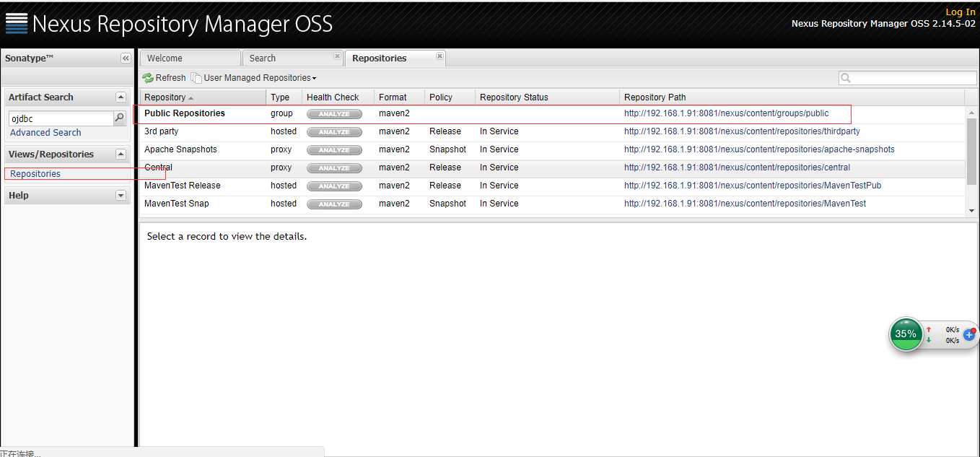Sort by Repository Status column
Image resolution: width=980 pixels, height=457 pixels.
(547, 97)
